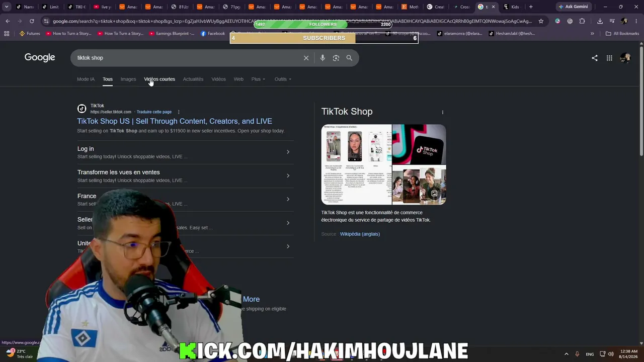Clear the search box with the X icon
This screenshot has width=644, height=362.
click(x=306, y=58)
